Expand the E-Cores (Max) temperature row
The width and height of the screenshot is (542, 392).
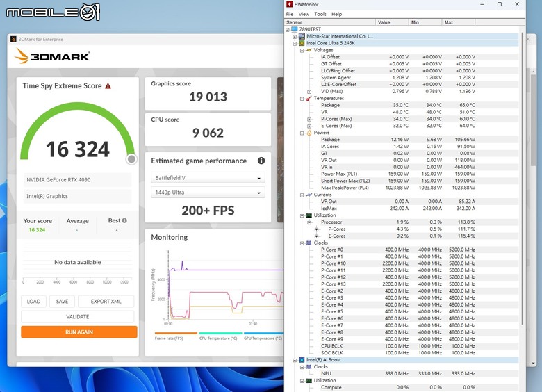[309, 126]
